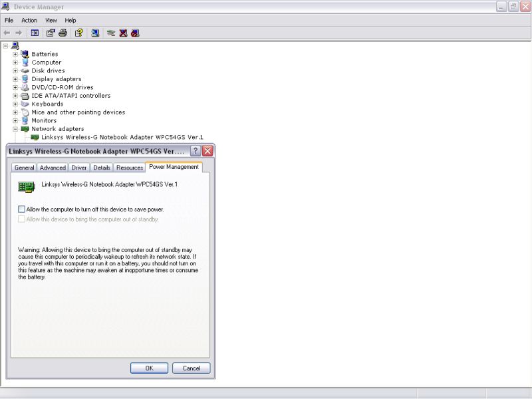Select the Monitors text label
The image size is (532, 399).
pyautogui.click(x=44, y=120)
